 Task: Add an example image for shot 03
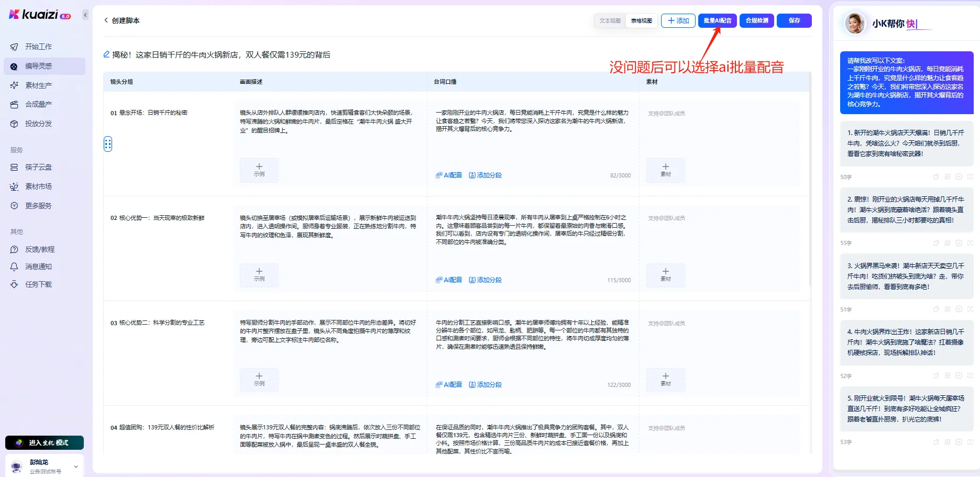click(x=259, y=380)
